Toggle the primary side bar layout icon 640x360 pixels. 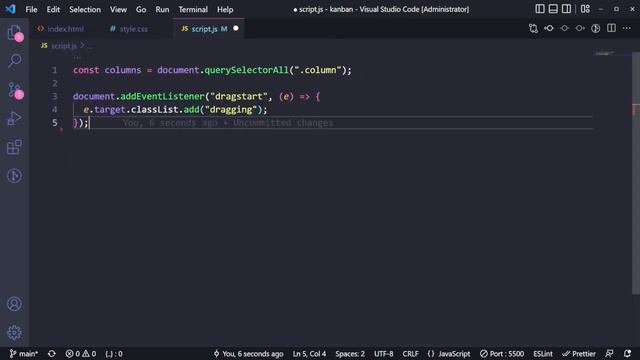point(540,9)
